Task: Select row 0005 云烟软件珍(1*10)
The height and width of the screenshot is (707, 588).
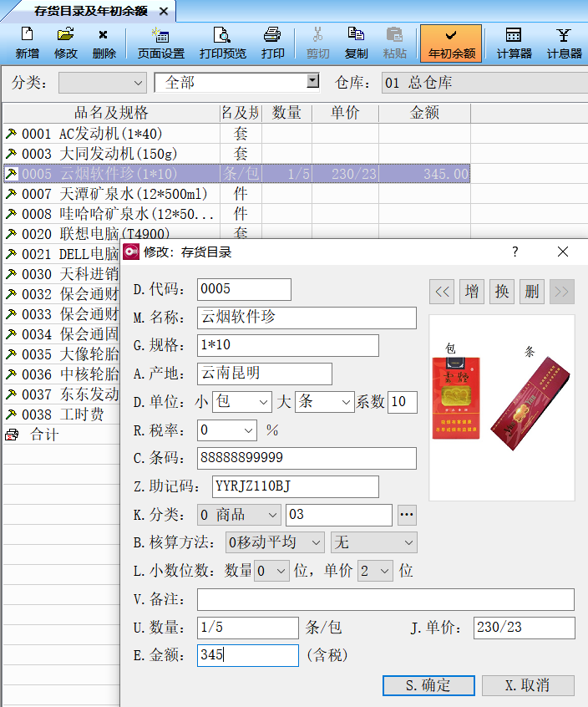Action: click(x=236, y=174)
